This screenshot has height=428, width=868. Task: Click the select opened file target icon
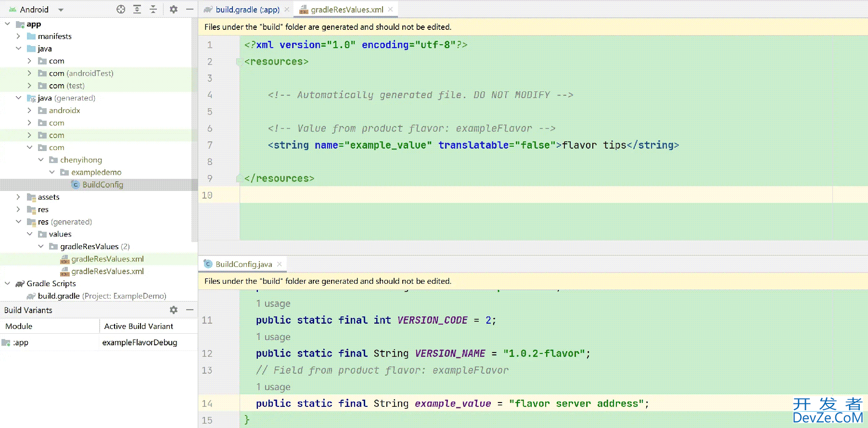121,9
